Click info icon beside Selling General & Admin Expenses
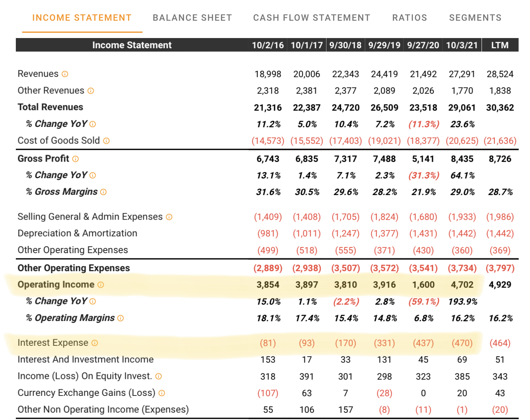The width and height of the screenshot is (530, 420). click(169, 217)
